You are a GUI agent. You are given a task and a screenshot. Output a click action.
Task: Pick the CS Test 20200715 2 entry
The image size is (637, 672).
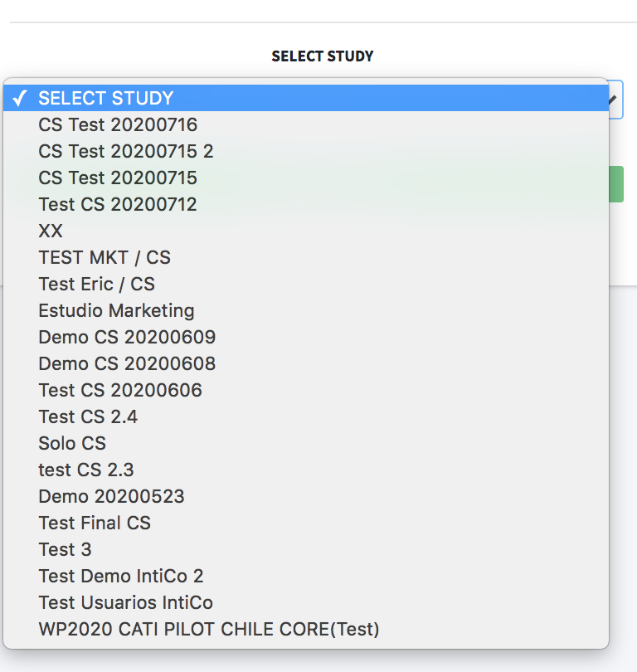pos(306,151)
